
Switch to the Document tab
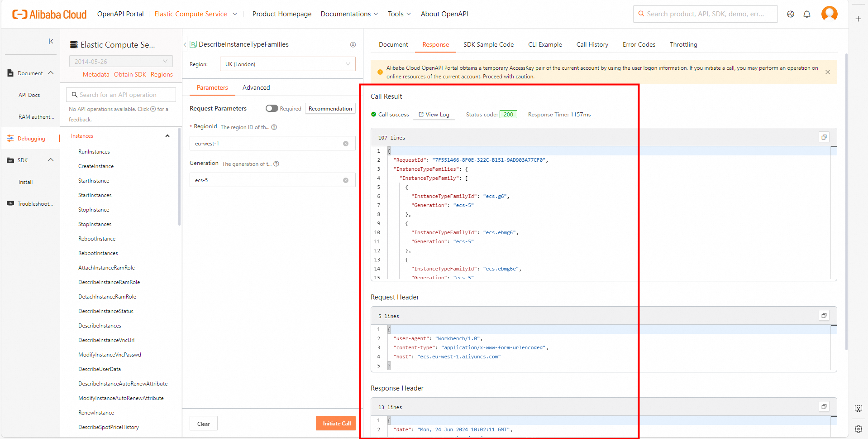[x=393, y=44]
